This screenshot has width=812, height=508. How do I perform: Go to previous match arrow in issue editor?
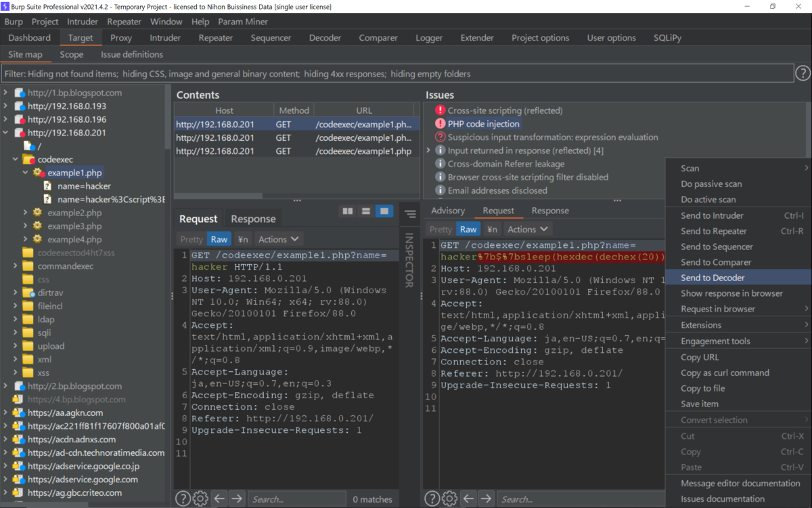click(468, 499)
